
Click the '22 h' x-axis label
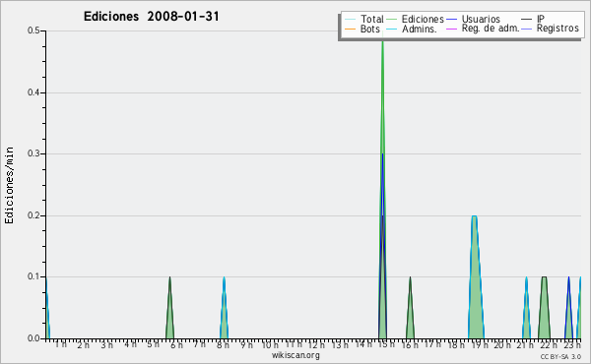[549, 344]
